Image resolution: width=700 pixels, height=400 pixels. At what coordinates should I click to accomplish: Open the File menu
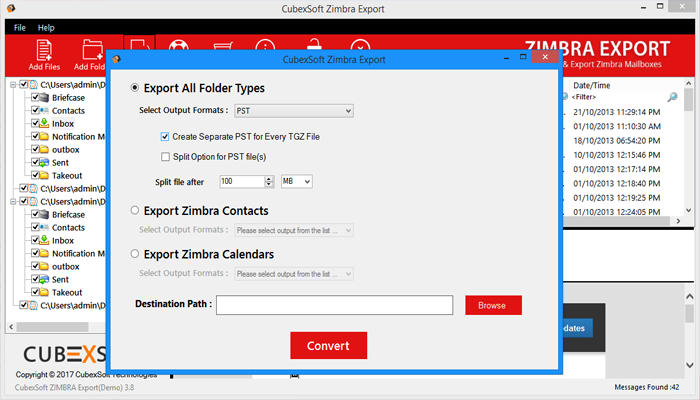point(20,28)
